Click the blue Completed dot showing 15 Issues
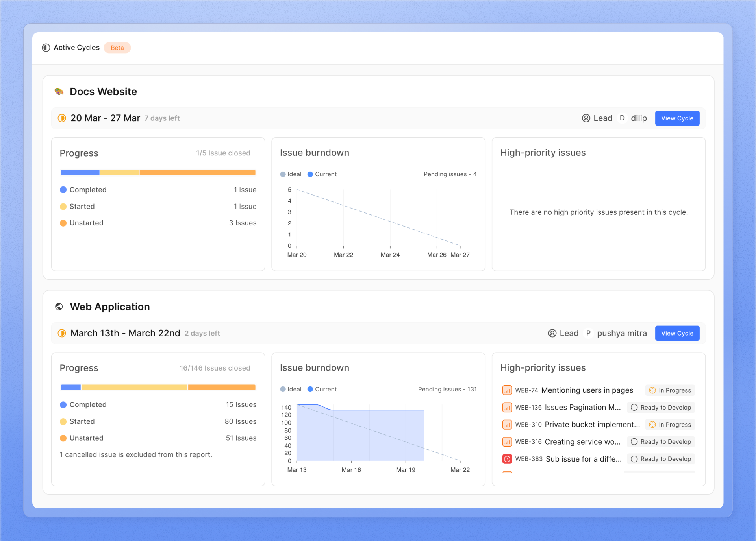Viewport: 756px width, 541px height. 63,405
